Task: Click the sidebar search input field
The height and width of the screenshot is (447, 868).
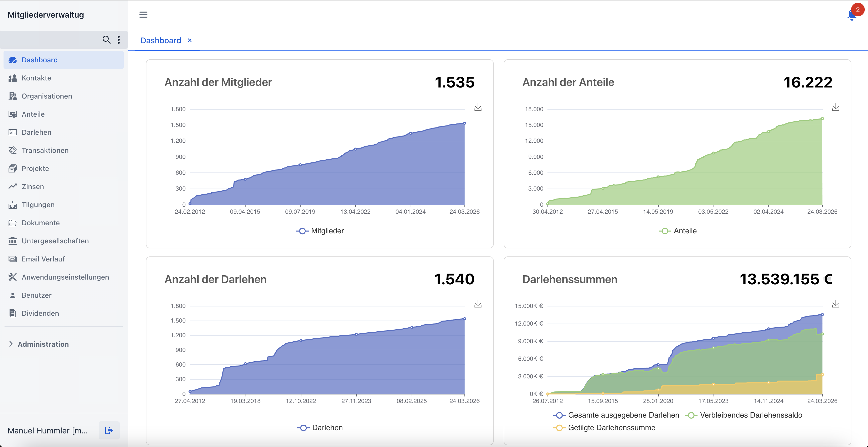Action: [51, 40]
